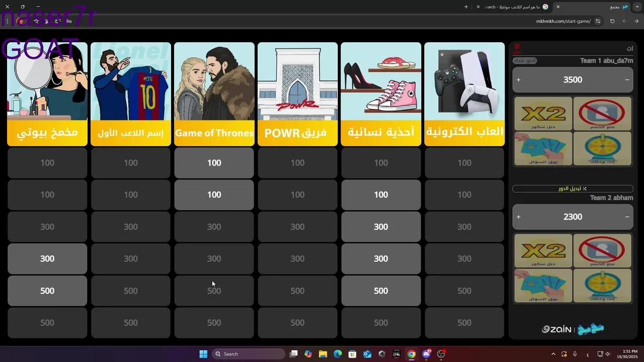The width and height of the screenshot is (644, 362).
Task: Open Chrome's three-dot menu
Action: pyautogui.click(x=7, y=21)
